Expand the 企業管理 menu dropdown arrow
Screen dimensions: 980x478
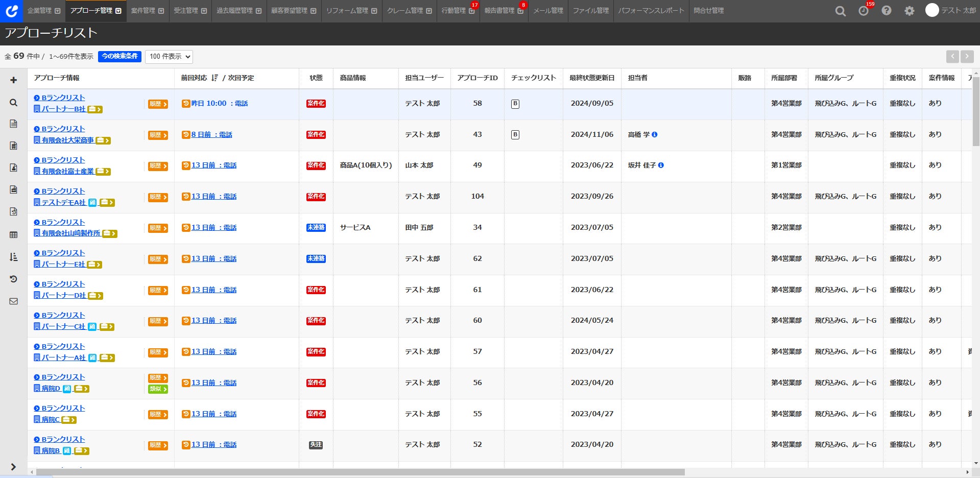[57, 11]
